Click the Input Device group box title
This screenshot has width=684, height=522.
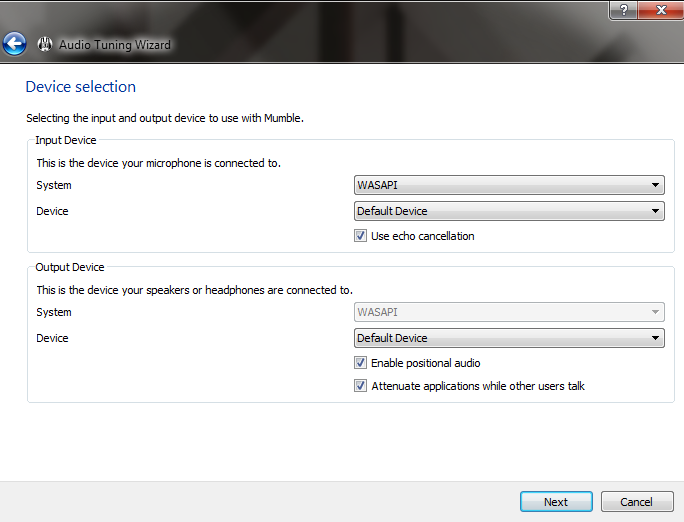pos(66,141)
